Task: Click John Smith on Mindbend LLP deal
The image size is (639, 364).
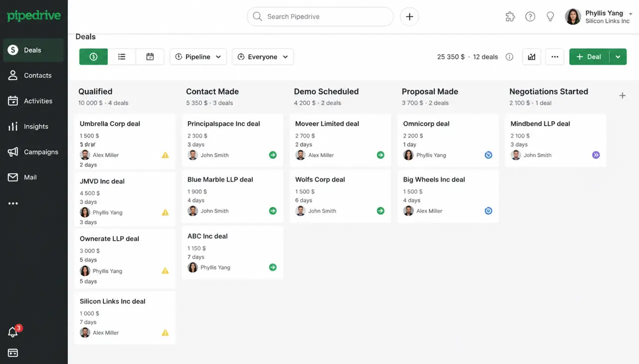Action: (537, 155)
